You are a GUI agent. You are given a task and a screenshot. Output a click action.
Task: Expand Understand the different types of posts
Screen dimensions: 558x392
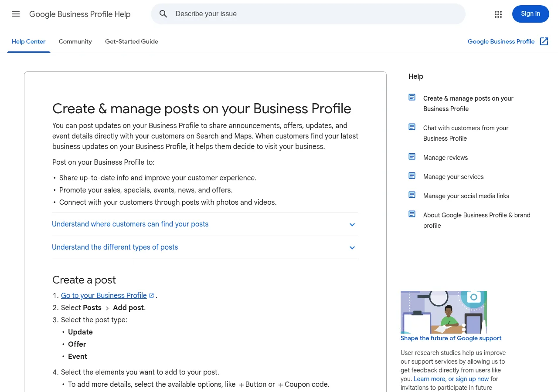[205, 247]
